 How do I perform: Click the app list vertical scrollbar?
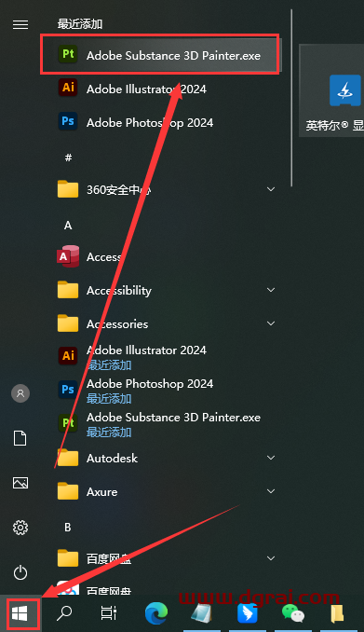[291, 98]
